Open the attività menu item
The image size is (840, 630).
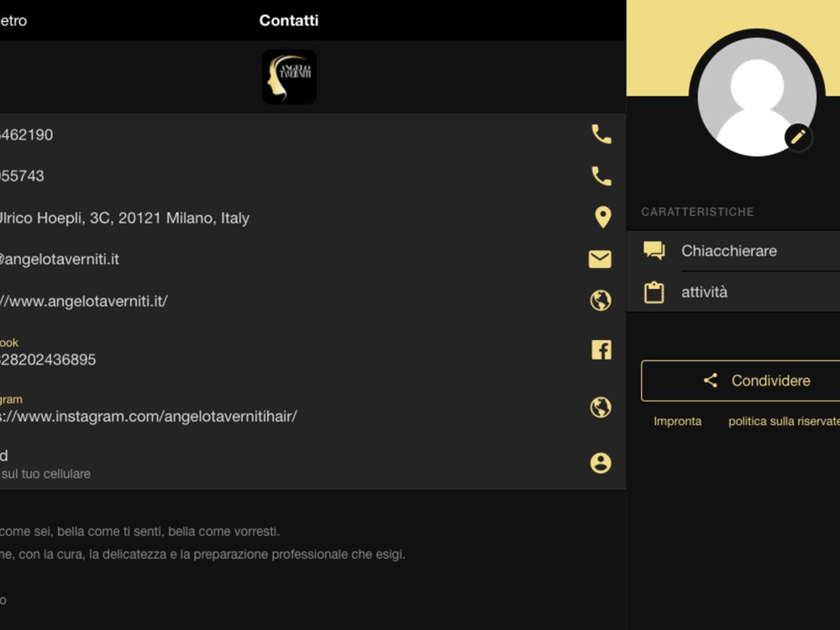tap(704, 292)
